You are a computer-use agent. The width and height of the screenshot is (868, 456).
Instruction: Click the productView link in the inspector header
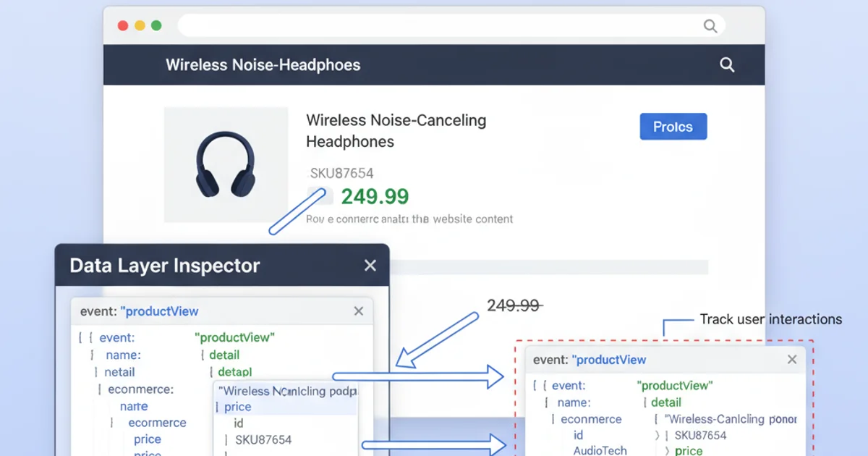(160, 311)
